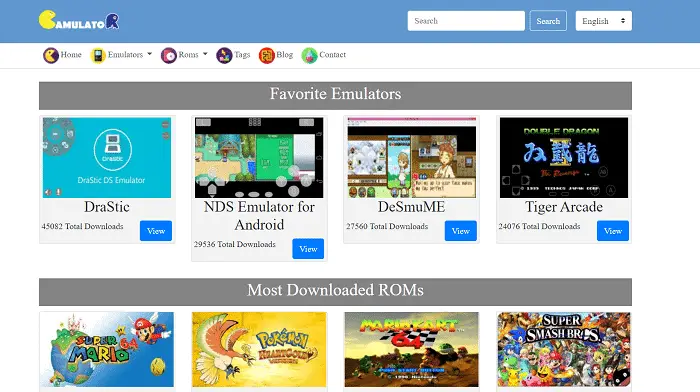
Task: Open the DraStic emulator thumbnail
Action: click(107, 158)
